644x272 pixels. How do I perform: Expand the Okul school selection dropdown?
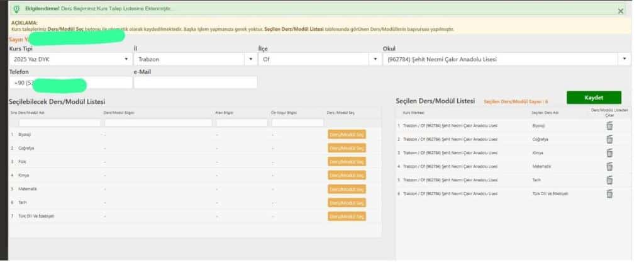(x=506, y=59)
